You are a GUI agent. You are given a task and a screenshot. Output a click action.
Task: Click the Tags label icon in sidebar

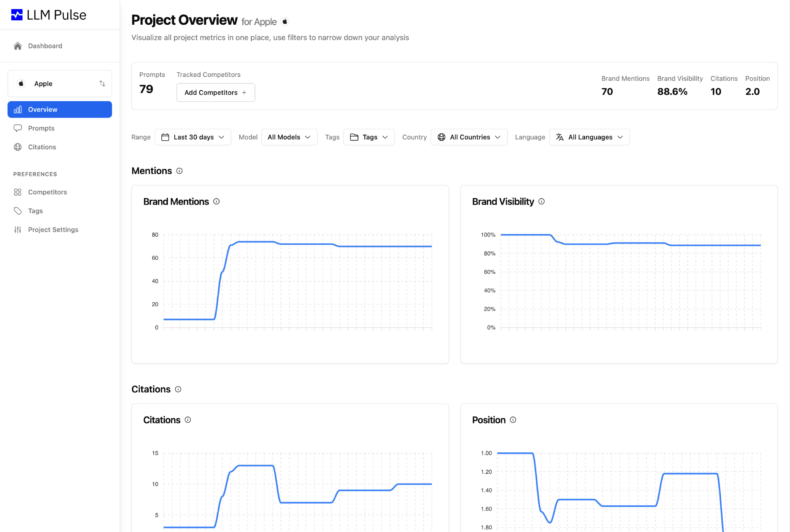click(17, 211)
